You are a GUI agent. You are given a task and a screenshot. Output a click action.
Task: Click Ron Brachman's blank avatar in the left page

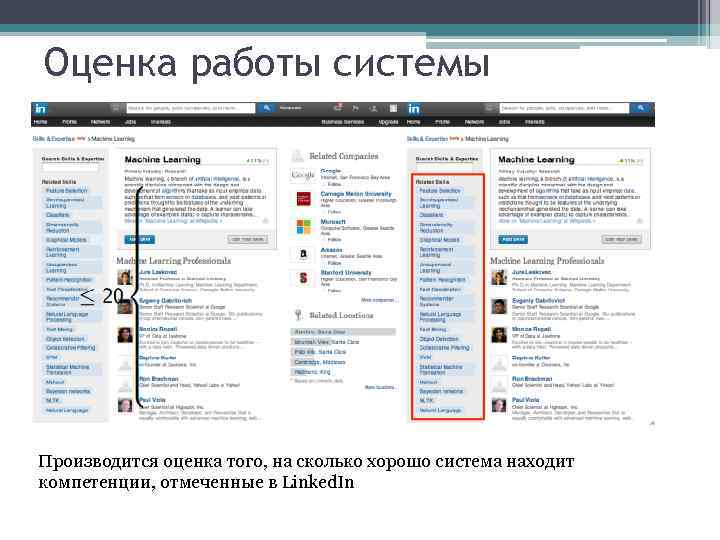pos(124,384)
